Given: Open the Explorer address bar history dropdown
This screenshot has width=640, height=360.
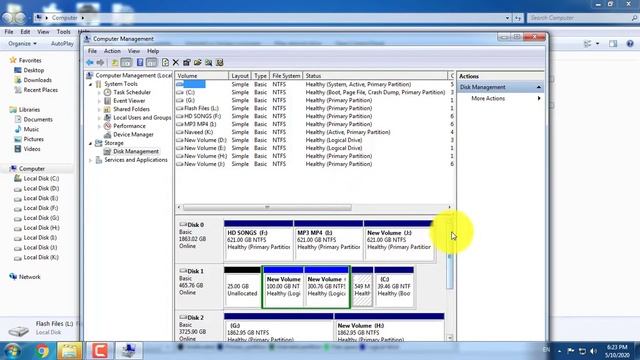Looking at the screenshot, I should coord(507,18).
